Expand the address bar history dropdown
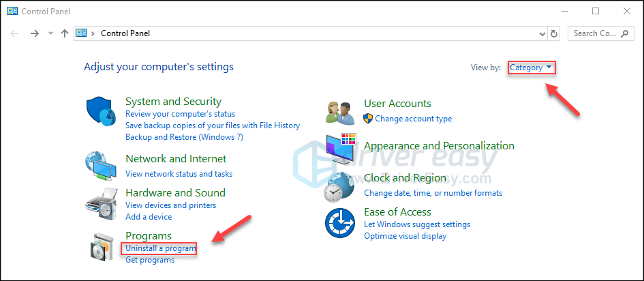644x281 pixels. (x=542, y=33)
